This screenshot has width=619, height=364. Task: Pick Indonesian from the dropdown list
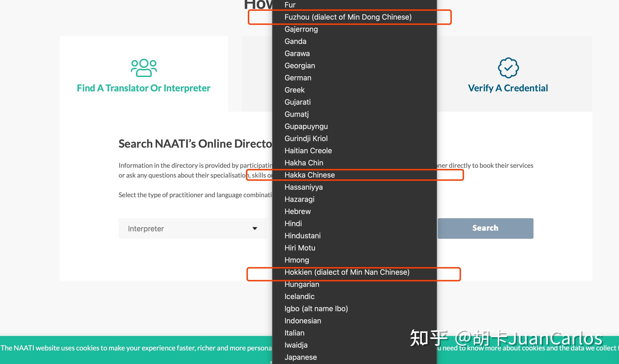[x=303, y=321]
